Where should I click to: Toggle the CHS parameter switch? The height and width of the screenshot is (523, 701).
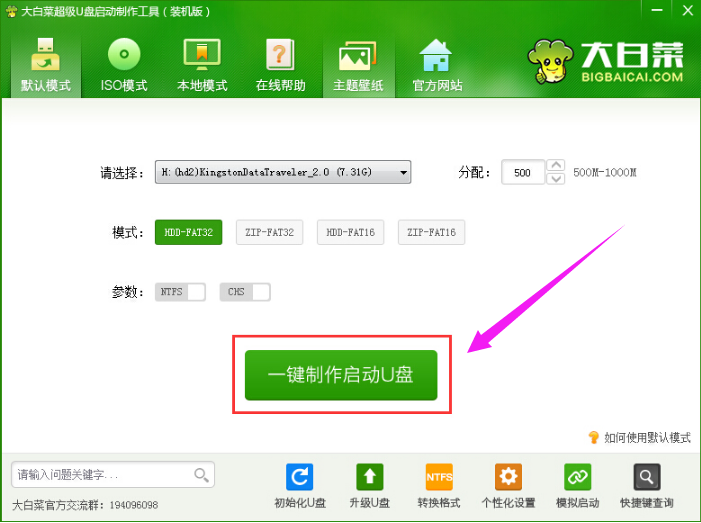(245, 292)
